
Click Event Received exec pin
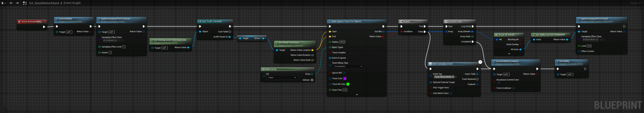(477, 79)
